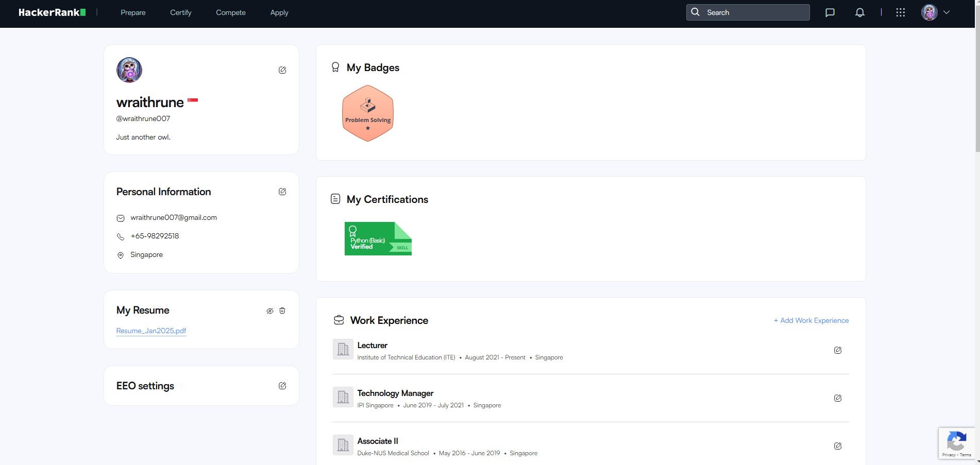The image size is (980, 465).
Task: Open the Python (Basic) certification
Action: (x=378, y=238)
